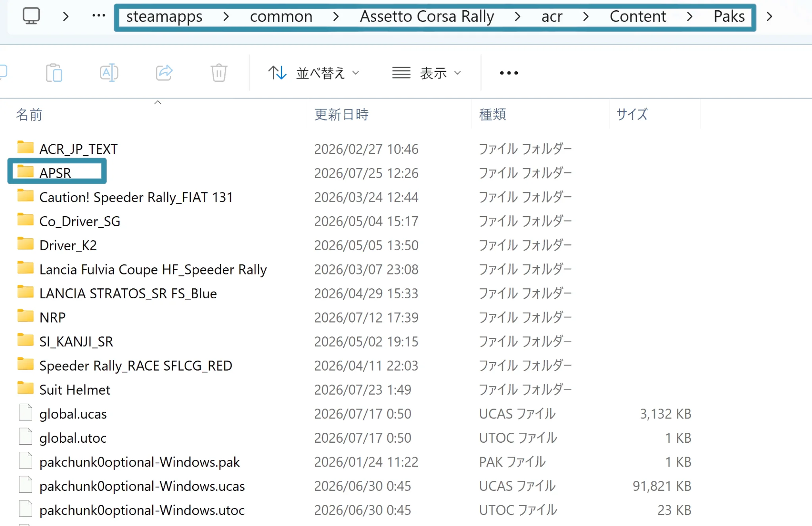The height and width of the screenshot is (526, 812).
Task: Go to the acr breadcrumb folder
Action: (552, 17)
